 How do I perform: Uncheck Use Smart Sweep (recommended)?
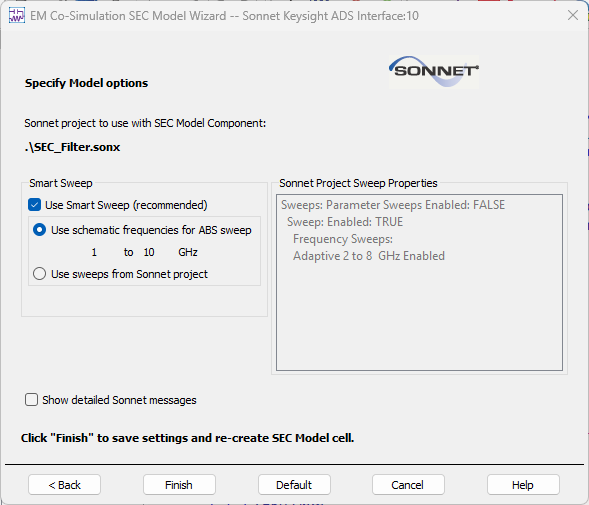coord(35,205)
